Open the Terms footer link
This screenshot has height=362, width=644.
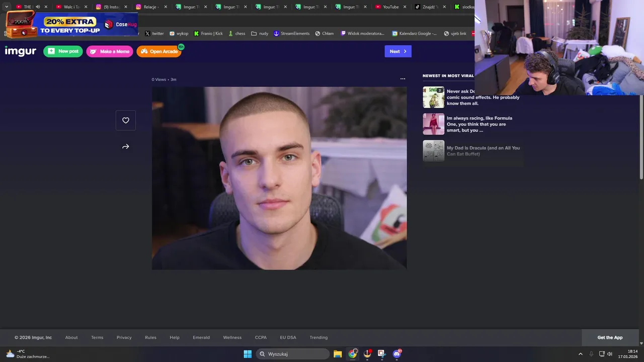coord(97,337)
